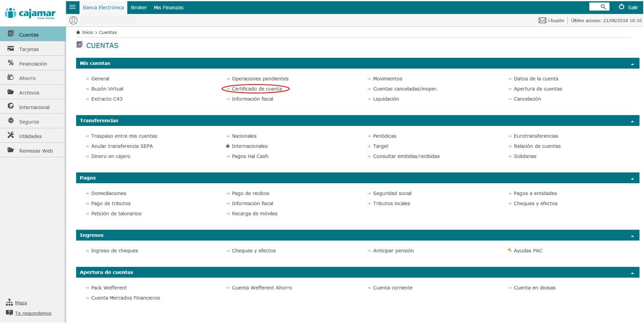This screenshot has width=644, height=325.
Task: Click Pack Wefferent link
Action: [109, 288]
